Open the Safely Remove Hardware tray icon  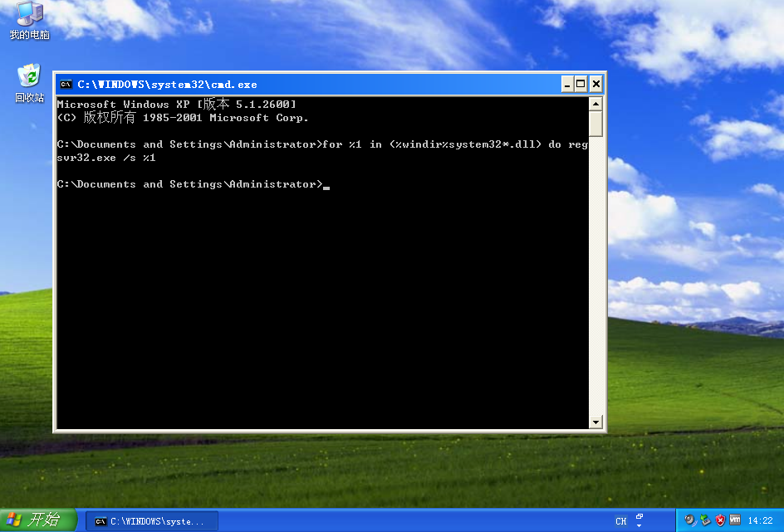point(705,520)
